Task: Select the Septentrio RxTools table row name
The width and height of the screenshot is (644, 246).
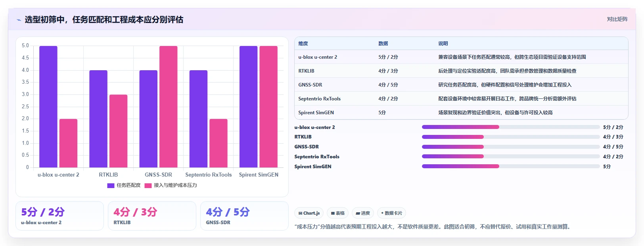Action: (x=319, y=99)
